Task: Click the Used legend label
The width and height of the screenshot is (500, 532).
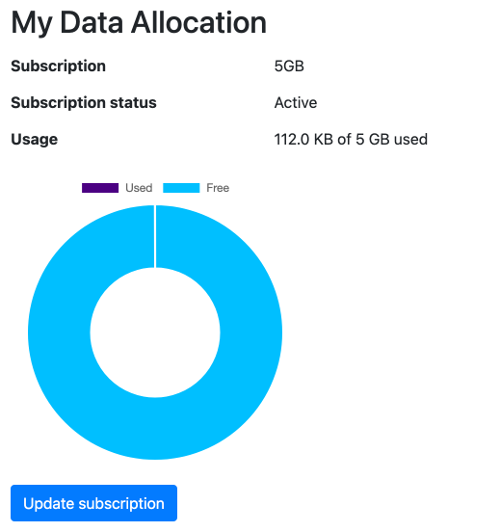Action: tap(139, 188)
